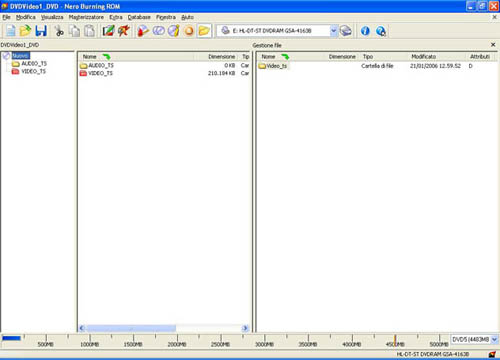Click the Cut scissors icon
This screenshot has height=360, width=500.
click(59, 31)
